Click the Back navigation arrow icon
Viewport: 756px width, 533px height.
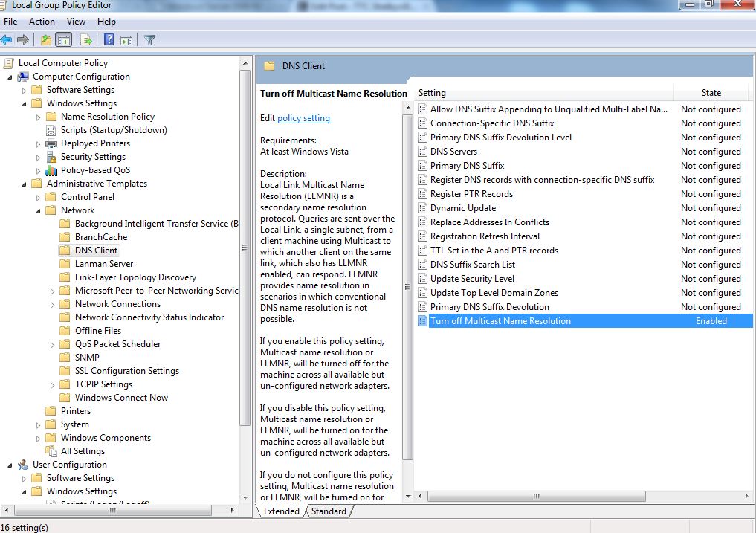[x=7, y=39]
